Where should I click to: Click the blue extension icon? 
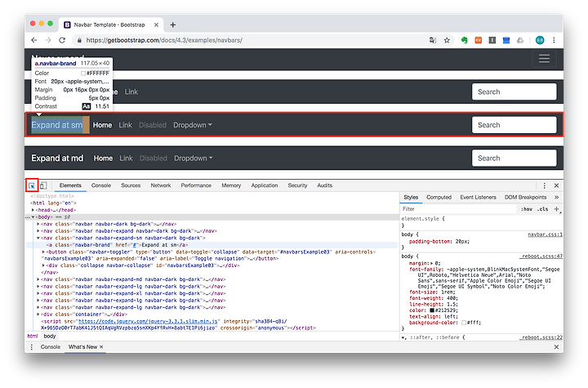pyautogui.click(x=506, y=40)
